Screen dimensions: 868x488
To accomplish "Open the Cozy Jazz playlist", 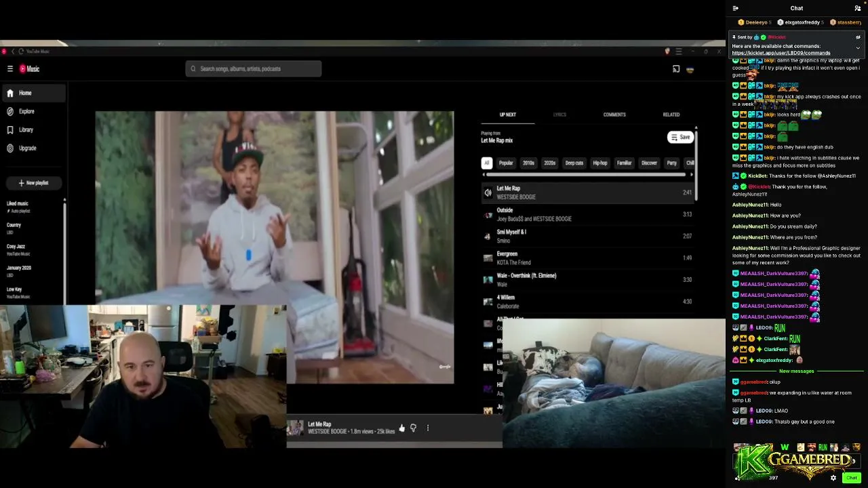I will pos(33,249).
